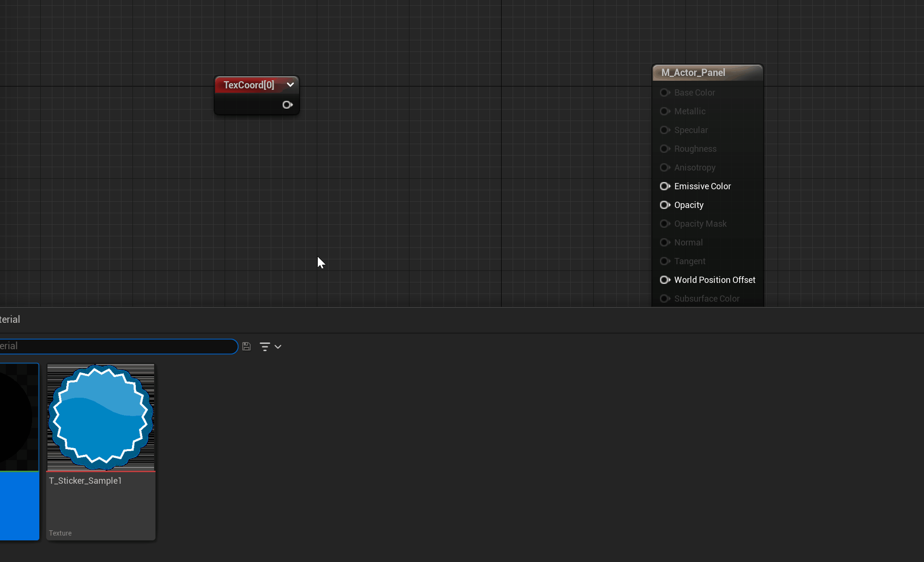
Task: Open the filter options dropdown
Action: pos(270,346)
